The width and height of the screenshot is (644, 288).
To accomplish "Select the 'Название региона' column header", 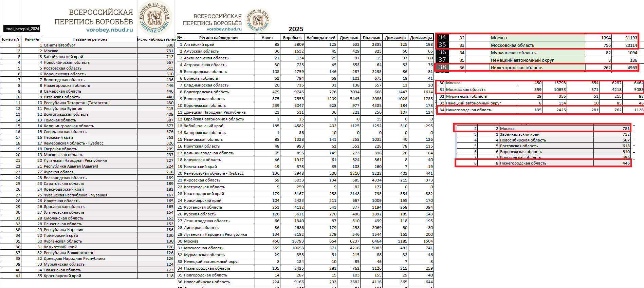I will point(90,39).
